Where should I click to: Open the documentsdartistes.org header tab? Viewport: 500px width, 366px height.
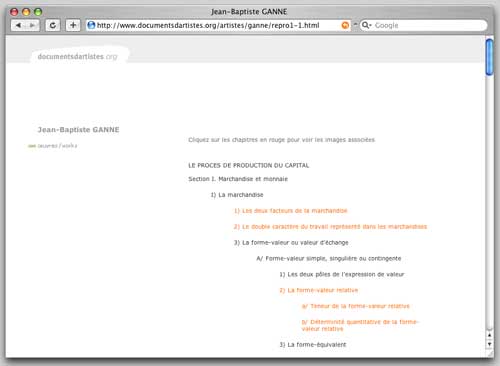tap(77, 56)
